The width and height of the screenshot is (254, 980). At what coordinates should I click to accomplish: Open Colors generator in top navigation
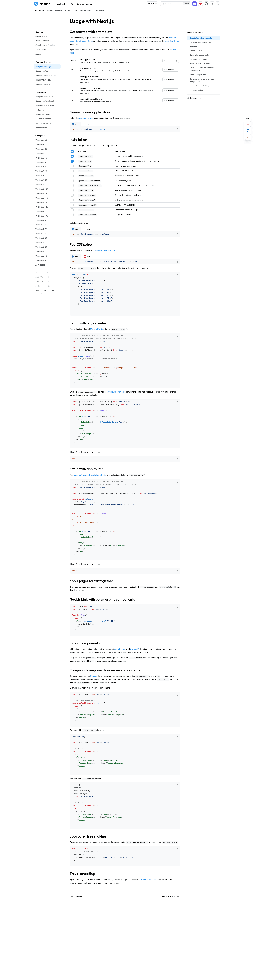tap(84, 4)
